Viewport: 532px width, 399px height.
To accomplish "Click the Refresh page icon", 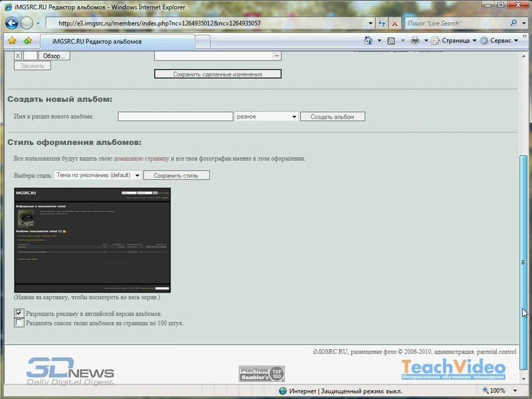I will point(382,23).
